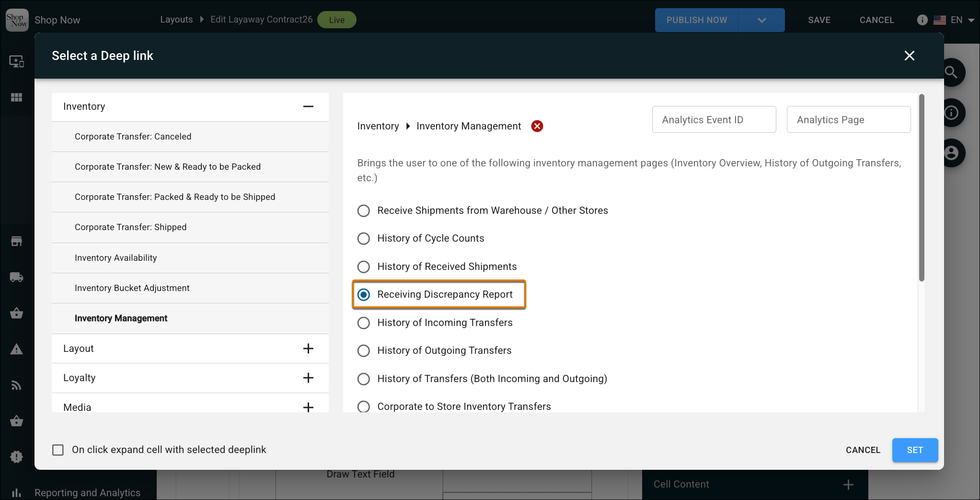Expand the Loyalty category

click(x=308, y=378)
